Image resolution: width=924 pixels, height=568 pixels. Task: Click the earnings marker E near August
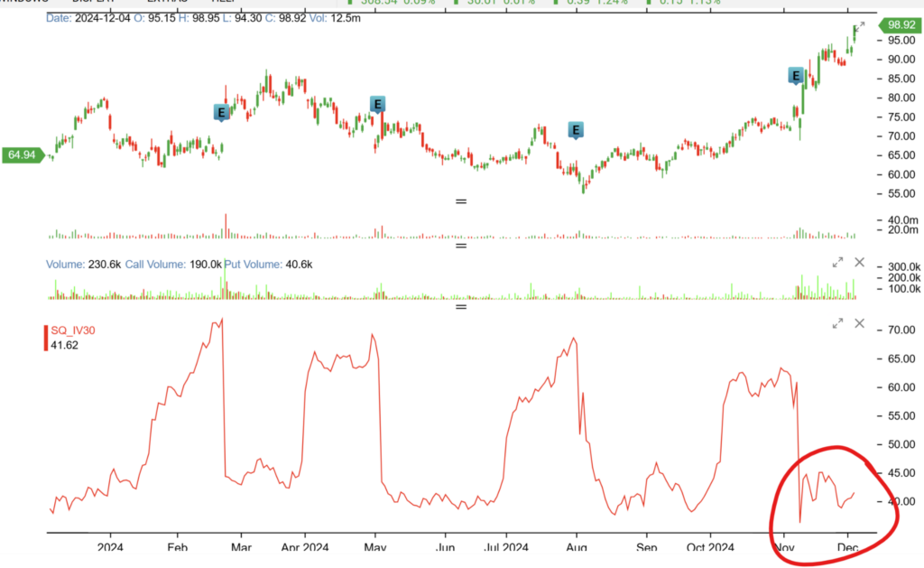pyautogui.click(x=576, y=130)
